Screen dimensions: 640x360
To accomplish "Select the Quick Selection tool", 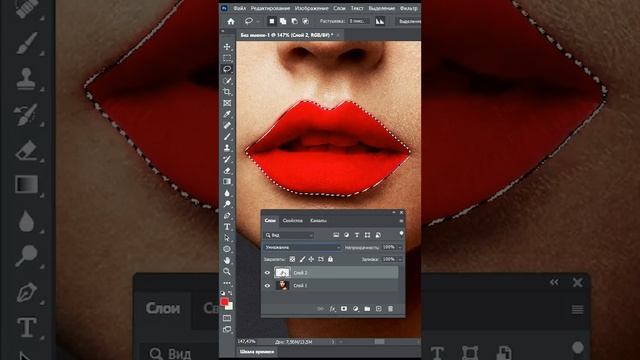I will coord(227,81).
